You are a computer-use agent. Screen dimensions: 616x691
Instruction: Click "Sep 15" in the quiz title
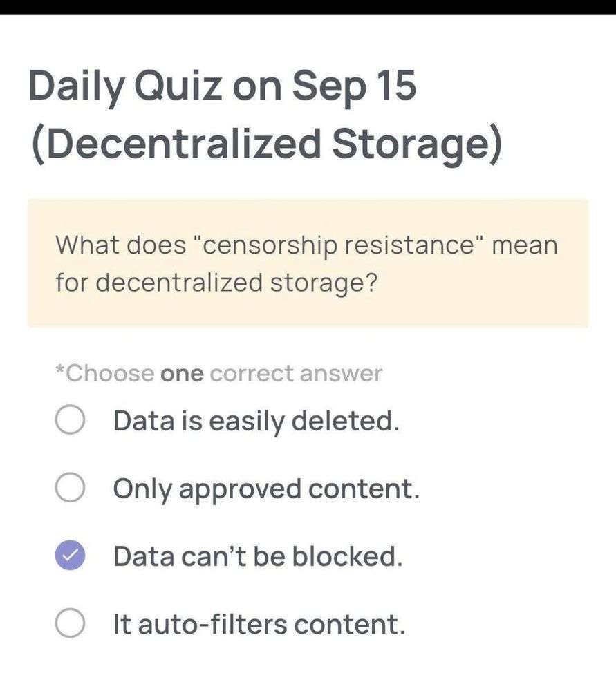(x=354, y=87)
